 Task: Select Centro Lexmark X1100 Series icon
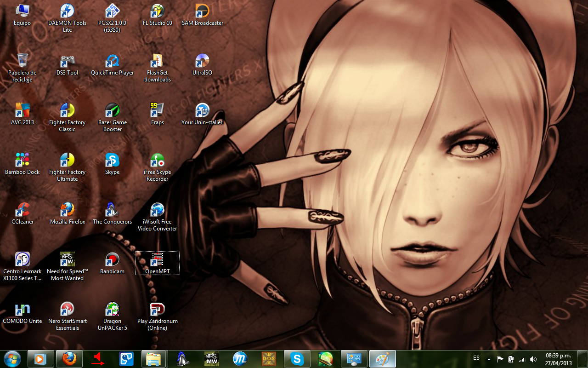(22, 266)
